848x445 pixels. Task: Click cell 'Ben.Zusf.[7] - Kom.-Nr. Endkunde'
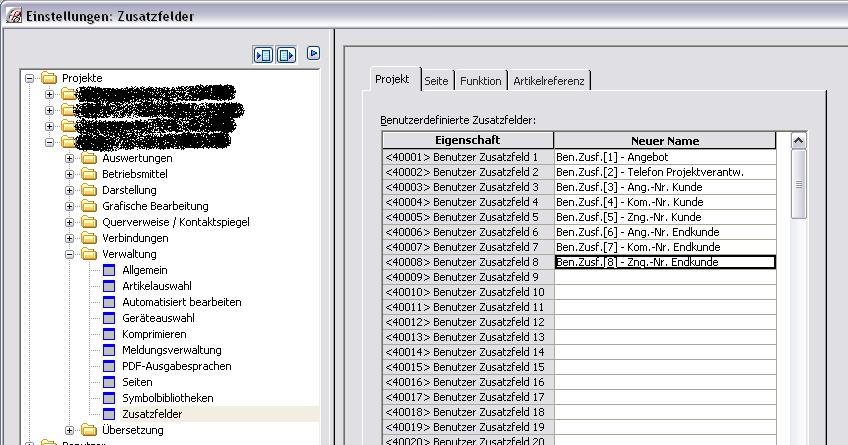point(665,247)
